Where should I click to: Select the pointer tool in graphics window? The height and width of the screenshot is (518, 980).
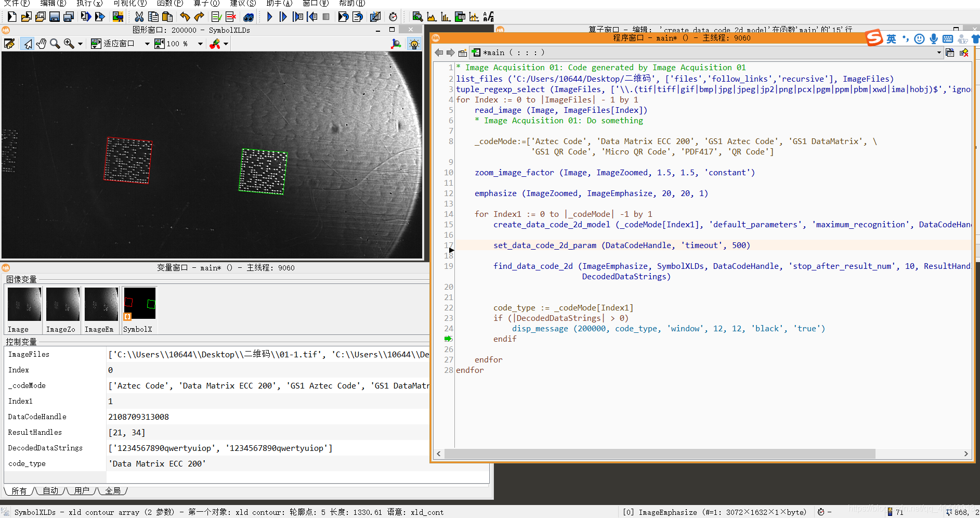[x=27, y=44]
